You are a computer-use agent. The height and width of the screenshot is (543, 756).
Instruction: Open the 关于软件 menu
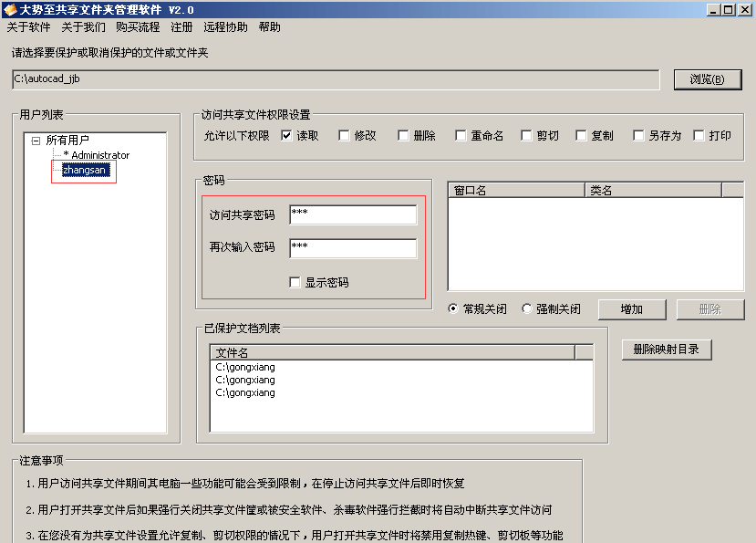[x=28, y=27]
